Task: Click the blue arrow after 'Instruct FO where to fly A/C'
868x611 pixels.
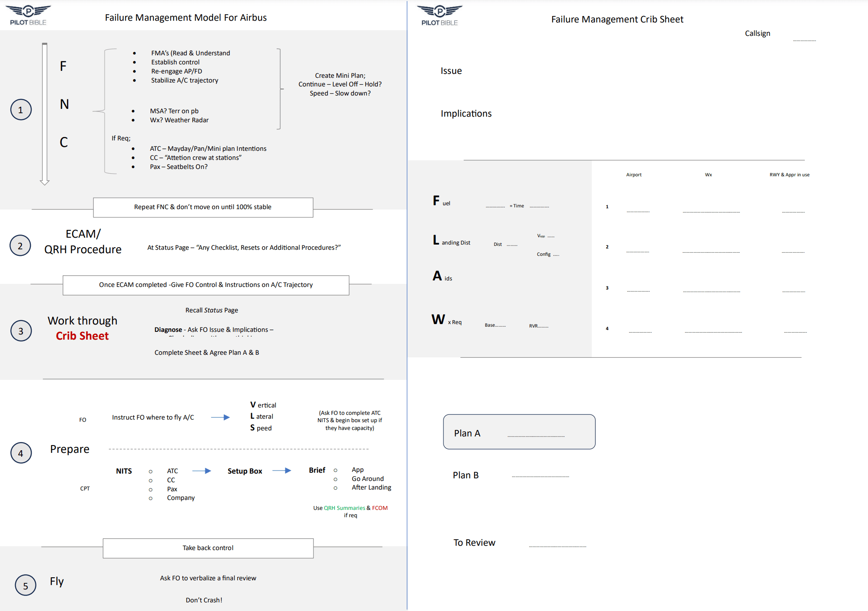Action: tap(220, 417)
